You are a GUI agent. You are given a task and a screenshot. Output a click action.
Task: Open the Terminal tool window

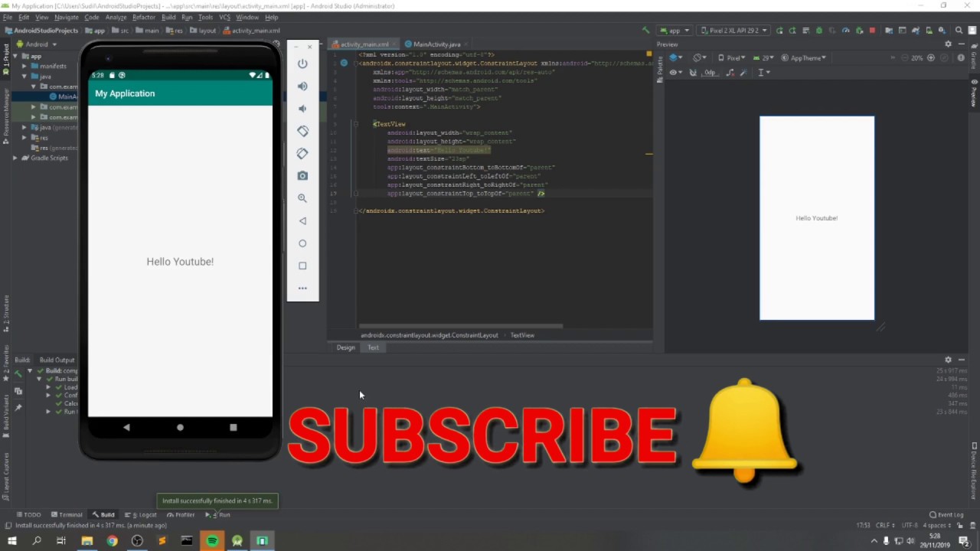pos(66,514)
